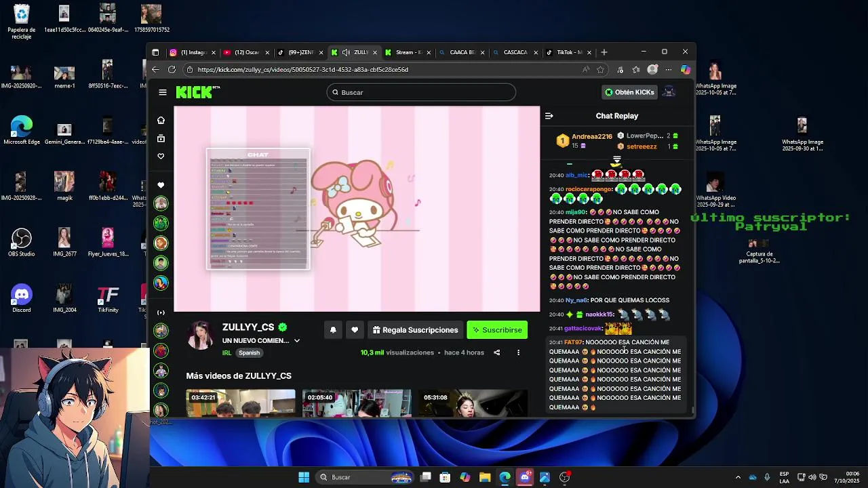Screen dimensions: 868x488
Task: Open the 05:31:08 video thumbnail
Action: [x=473, y=403]
